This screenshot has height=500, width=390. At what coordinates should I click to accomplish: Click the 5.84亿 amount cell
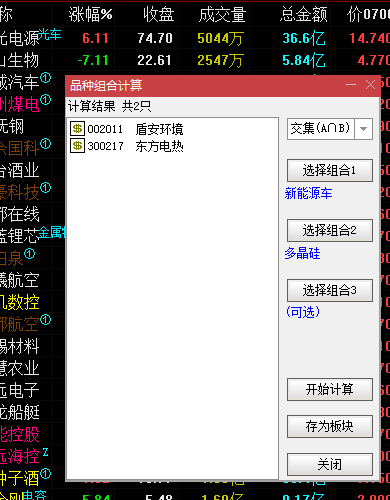(304, 61)
